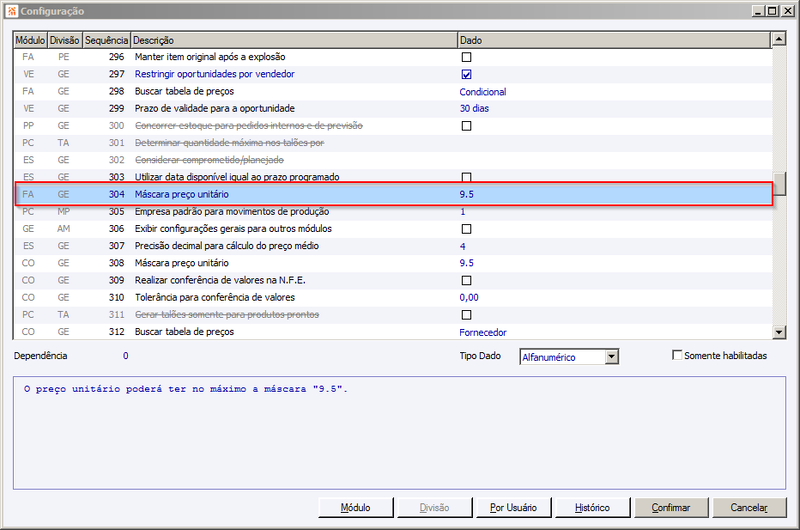This screenshot has height=530, width=800.
Task: Open the Histórico button
Action: (592, 508)
